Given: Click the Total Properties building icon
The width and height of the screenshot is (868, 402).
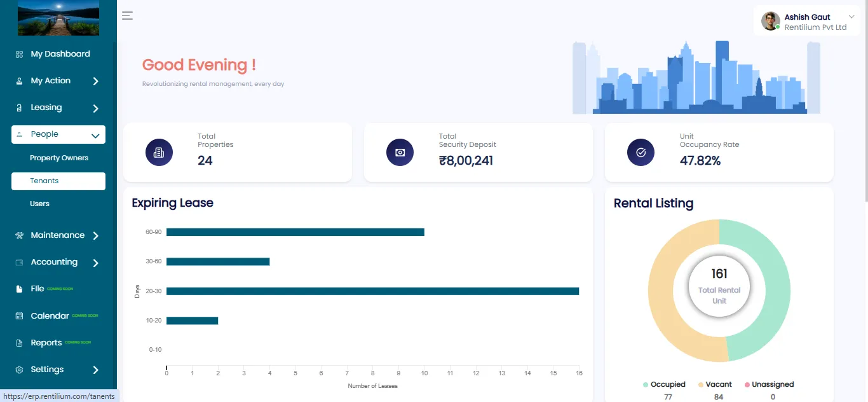Looking at the screenshot, I should pyautogui.click(x=159, y=153).
